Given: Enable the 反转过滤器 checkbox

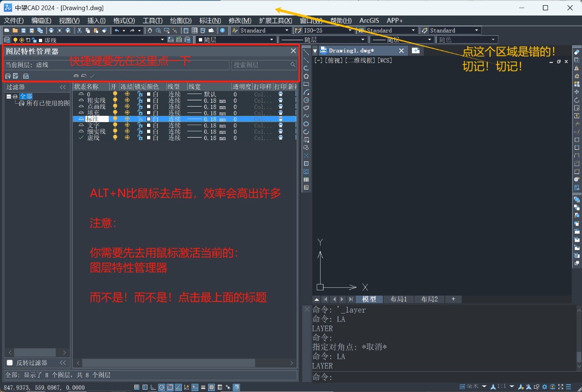Looking at the screenshot, I should click(x=10, y=362).
